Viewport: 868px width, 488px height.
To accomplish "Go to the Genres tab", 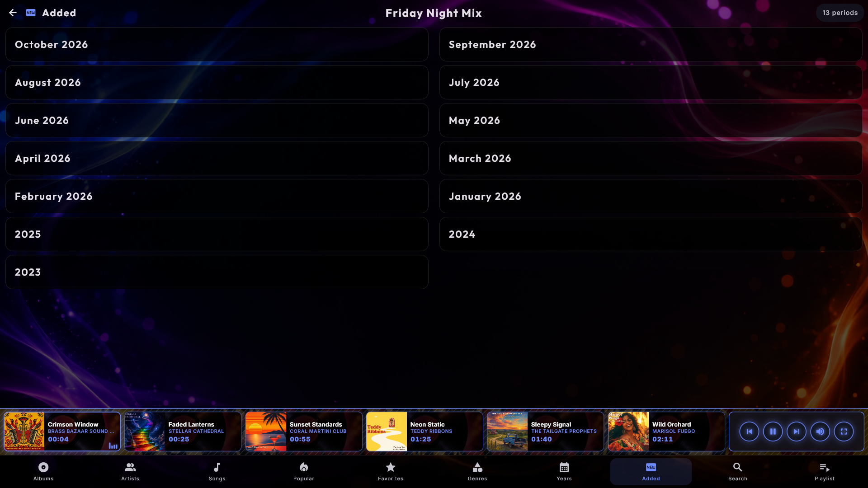I will (477, 472).
